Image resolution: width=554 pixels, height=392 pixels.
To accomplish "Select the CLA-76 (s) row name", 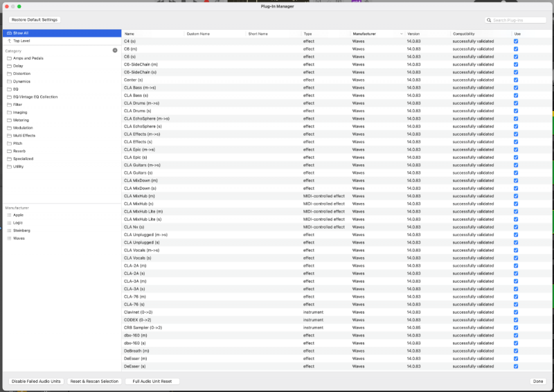I will point(134,305).
